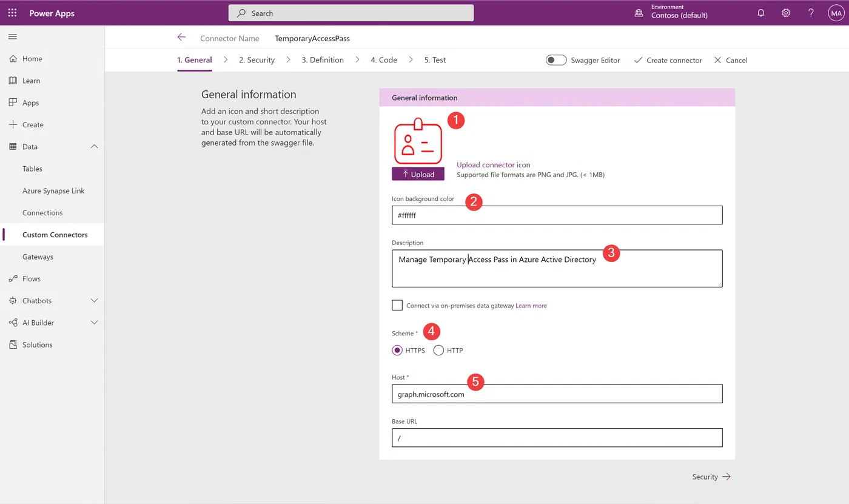
Task: Go back using the left arrow icon
Action: coord(181,38)
